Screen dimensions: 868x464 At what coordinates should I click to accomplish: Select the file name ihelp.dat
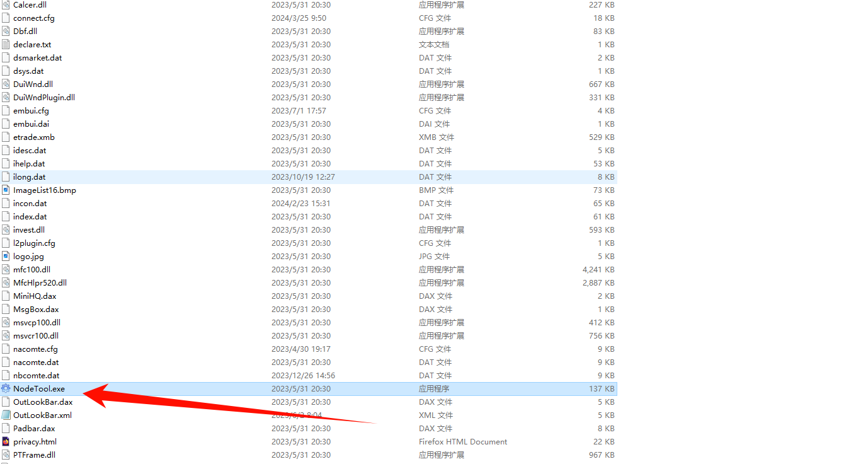[29, 164]
